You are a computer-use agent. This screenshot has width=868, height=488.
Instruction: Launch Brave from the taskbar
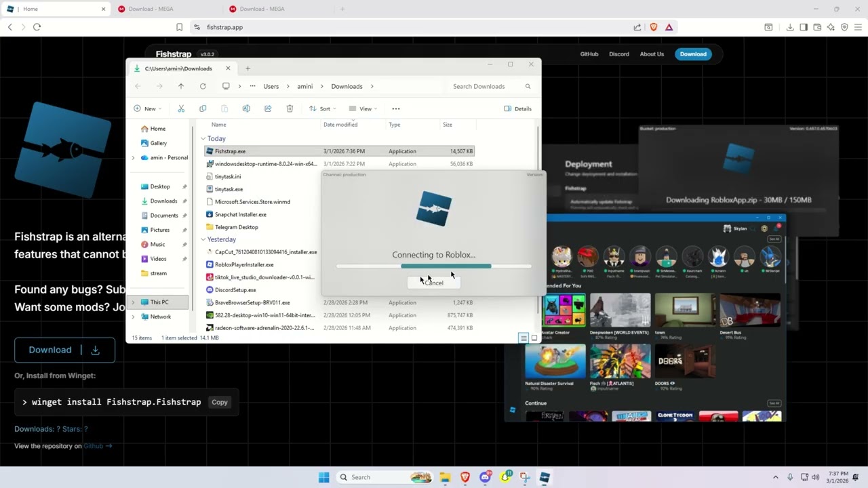click(x=465, y=477)
